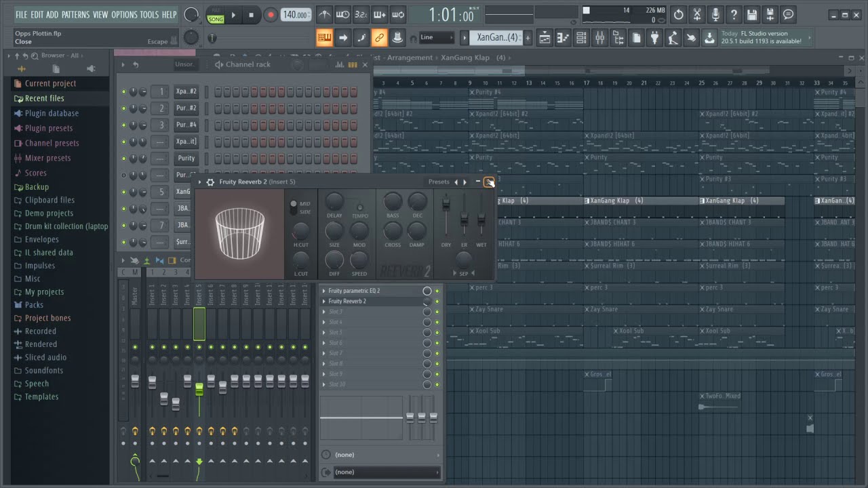868x488 pixels.
Task: Open the Piano roll view icon
Action: pos(563,38)
